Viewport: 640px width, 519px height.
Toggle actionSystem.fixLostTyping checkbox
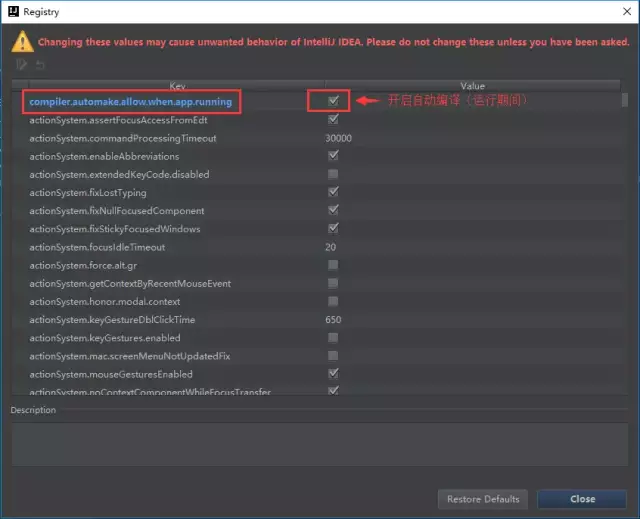333,192
